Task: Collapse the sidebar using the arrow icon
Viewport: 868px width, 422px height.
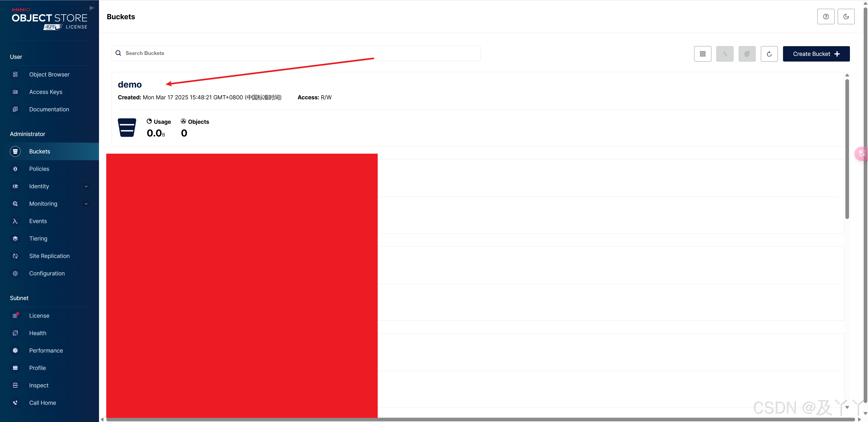Action: coord(92,8)
